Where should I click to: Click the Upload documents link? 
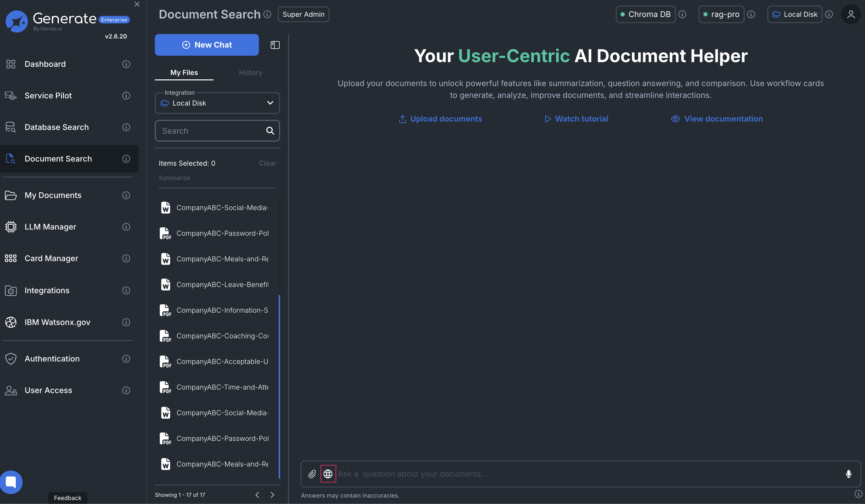pos(440,119)
